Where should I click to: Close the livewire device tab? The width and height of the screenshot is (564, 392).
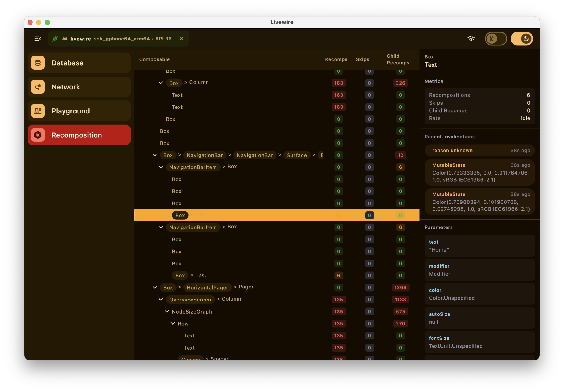181,39
